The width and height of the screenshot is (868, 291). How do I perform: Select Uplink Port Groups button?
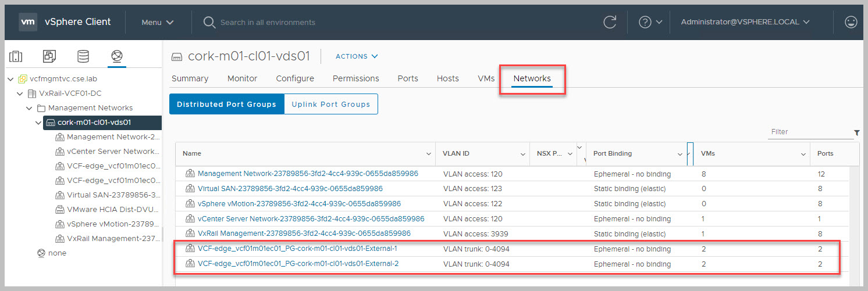pyautogui.click(x=331, y=105)
